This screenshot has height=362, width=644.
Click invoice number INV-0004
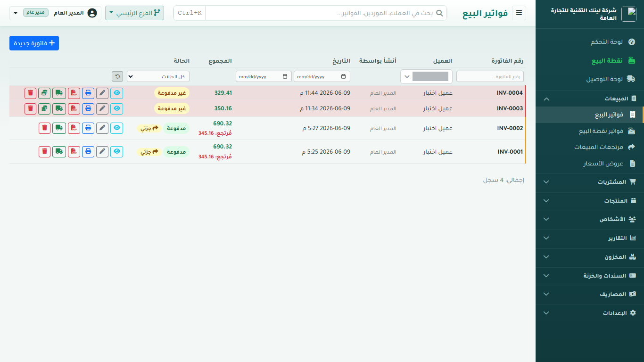(x=510, y=93)
